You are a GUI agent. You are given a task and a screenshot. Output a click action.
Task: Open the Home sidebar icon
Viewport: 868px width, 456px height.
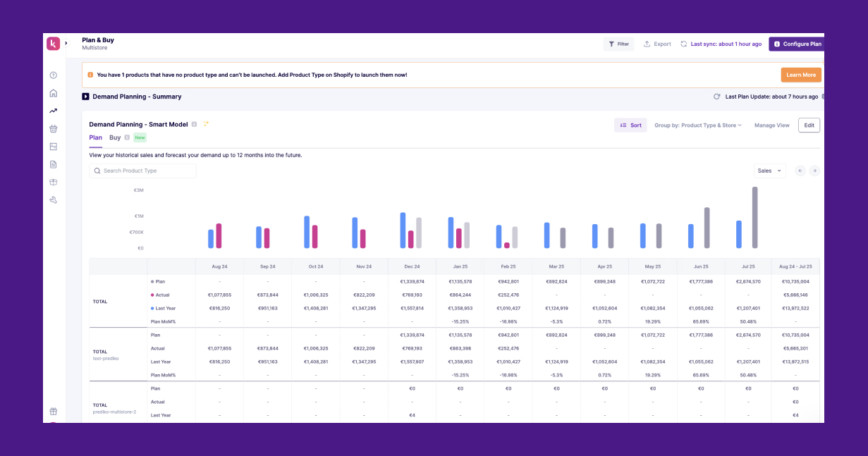[x=53, y=93]
